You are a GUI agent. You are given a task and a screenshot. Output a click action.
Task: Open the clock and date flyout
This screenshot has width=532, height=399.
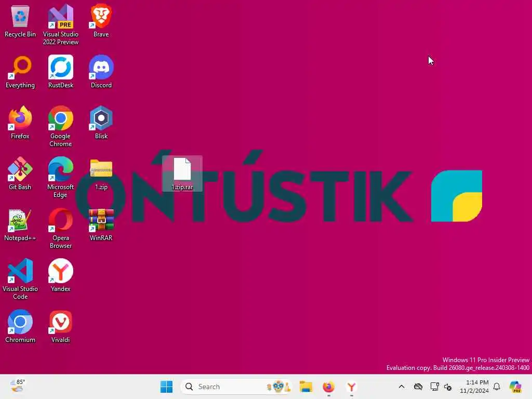click(474, 387)
